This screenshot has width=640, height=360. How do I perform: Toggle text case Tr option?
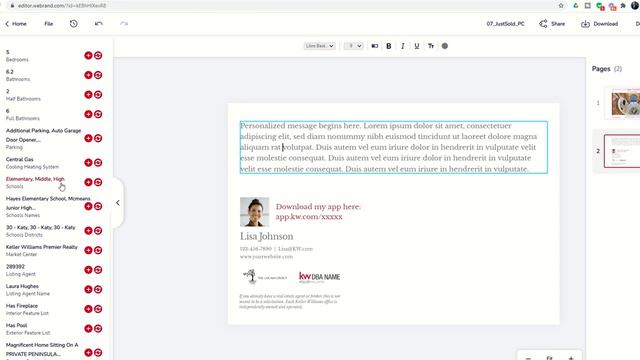pyautogui.click(x=431, y=46)
